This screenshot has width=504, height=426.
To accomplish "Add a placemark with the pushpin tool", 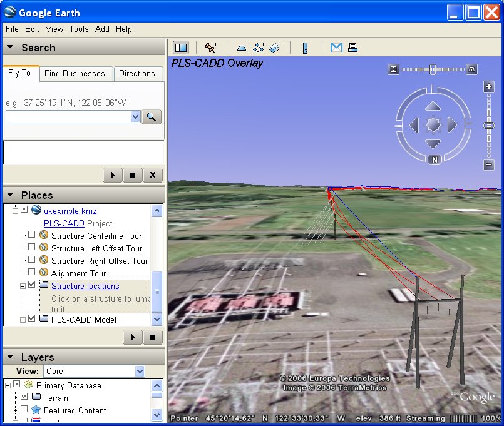I will [211, 48].
